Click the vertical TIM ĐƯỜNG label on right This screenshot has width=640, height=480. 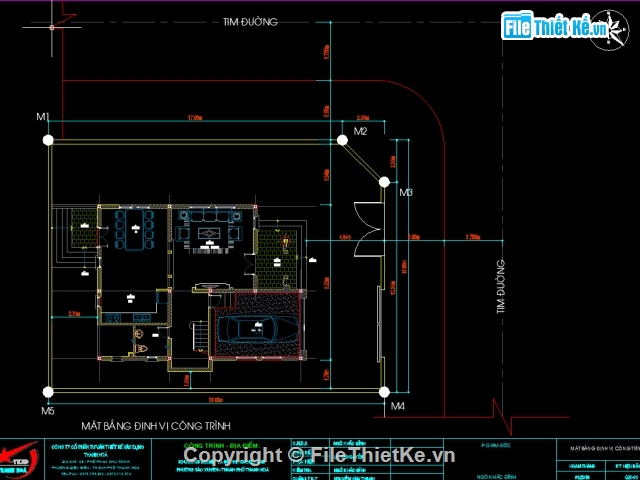click(501, 287)
